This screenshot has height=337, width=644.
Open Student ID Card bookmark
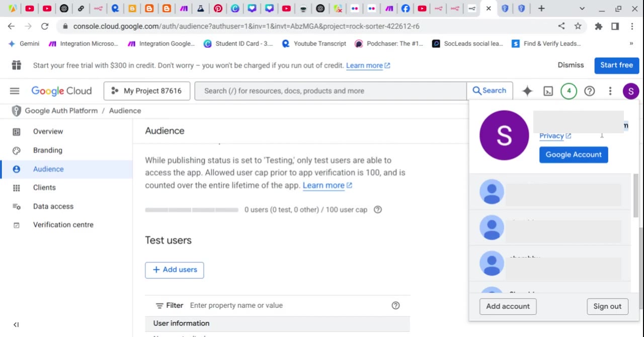(x=238, y=44)
